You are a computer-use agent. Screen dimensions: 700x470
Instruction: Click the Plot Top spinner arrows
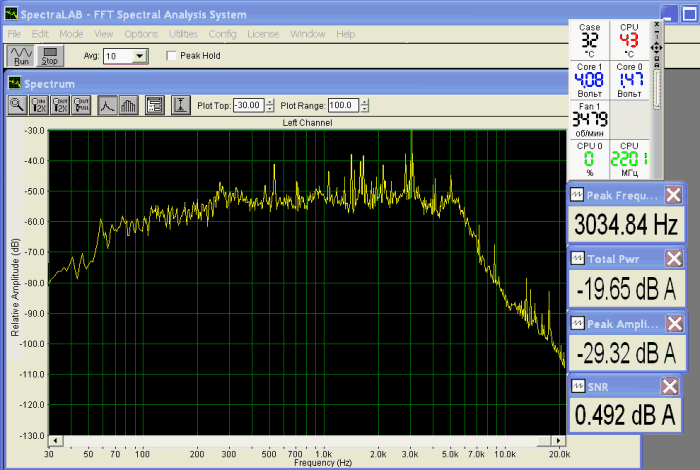268,105
